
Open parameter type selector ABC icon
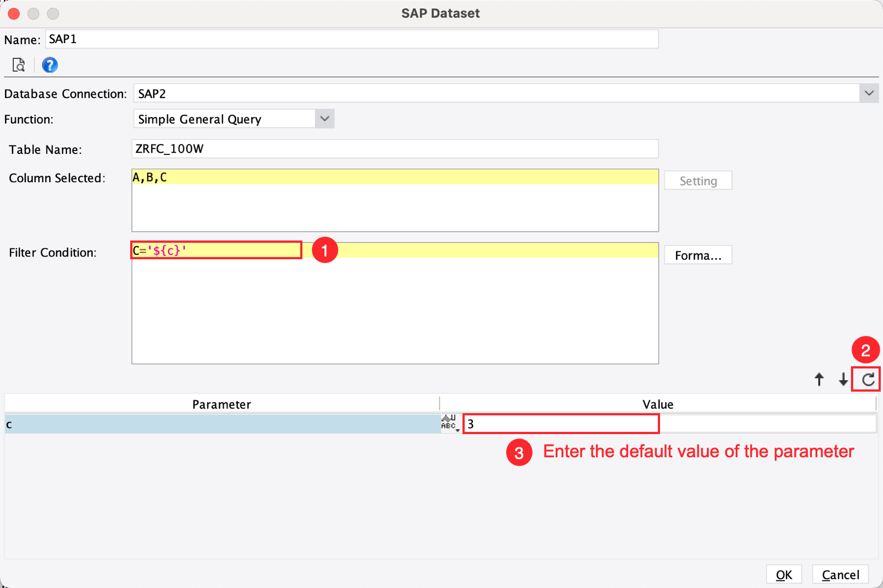(x=450, y=423)
